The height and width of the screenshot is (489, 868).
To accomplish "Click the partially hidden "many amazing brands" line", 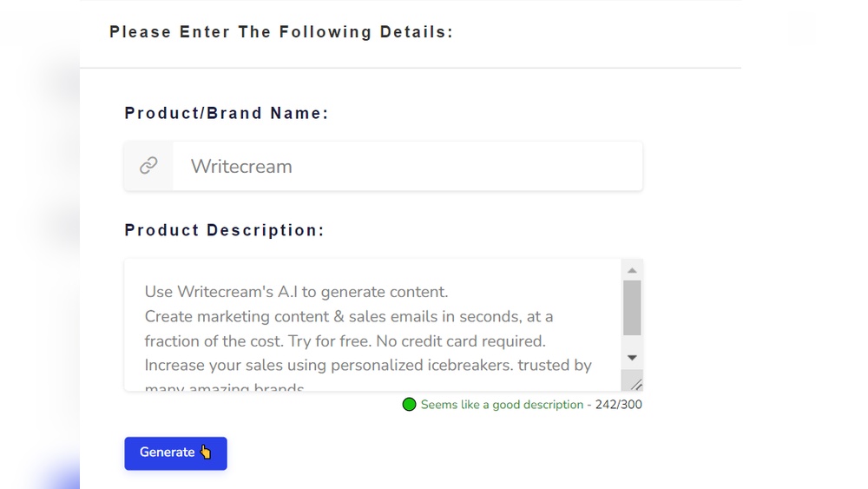I will (x=225, y=387).
